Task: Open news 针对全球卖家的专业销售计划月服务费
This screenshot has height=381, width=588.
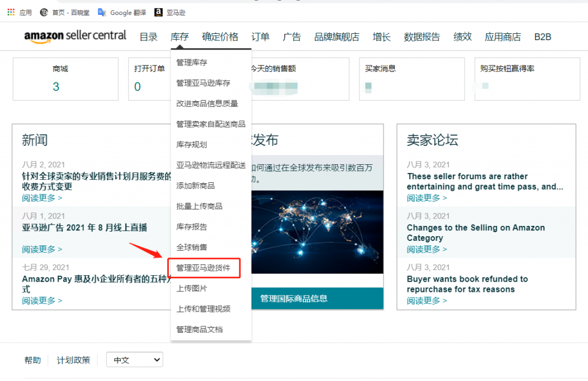Action: pyautogui.click(x=96, y=181)
